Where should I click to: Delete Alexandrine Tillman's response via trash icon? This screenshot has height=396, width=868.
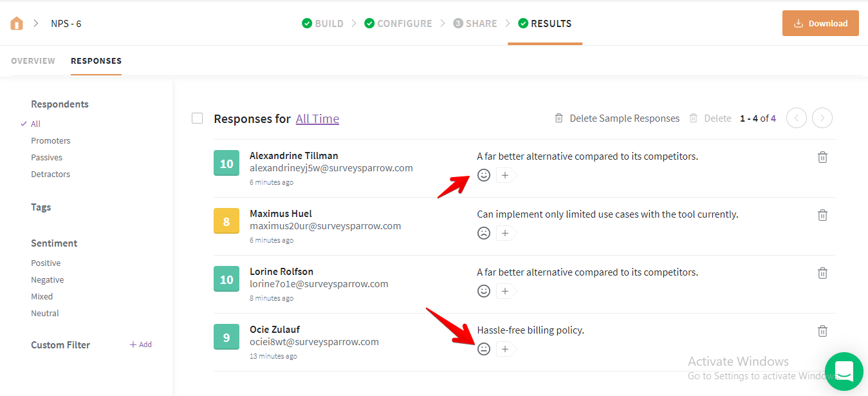coord(822,157)
